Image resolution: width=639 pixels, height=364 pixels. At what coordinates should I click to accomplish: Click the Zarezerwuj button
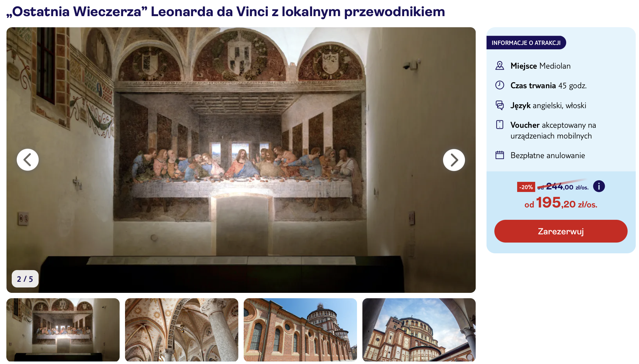(x=561, y=231)
